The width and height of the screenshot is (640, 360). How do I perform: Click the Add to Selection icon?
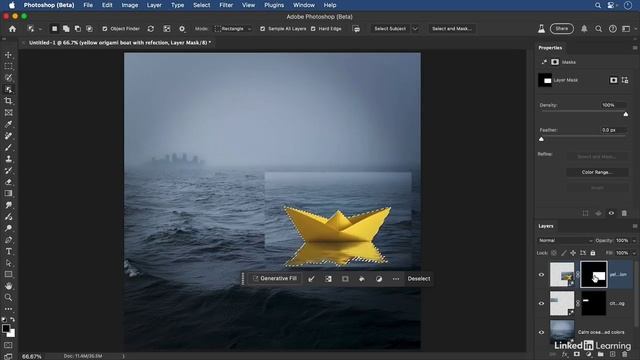(x=66, y=29)
